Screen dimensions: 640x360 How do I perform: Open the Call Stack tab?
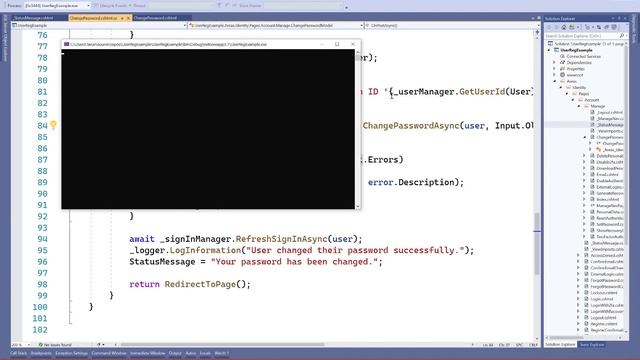(19, 353)
